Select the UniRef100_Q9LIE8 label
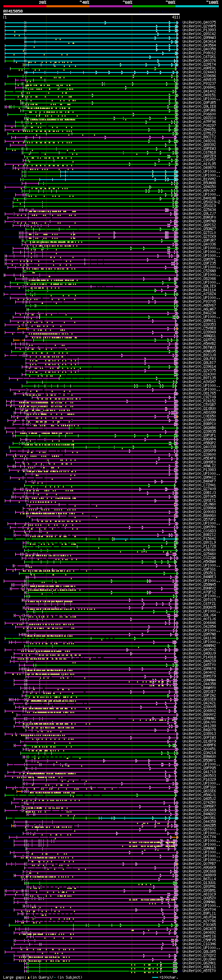The image size is (222, 980). click(199, 106)
